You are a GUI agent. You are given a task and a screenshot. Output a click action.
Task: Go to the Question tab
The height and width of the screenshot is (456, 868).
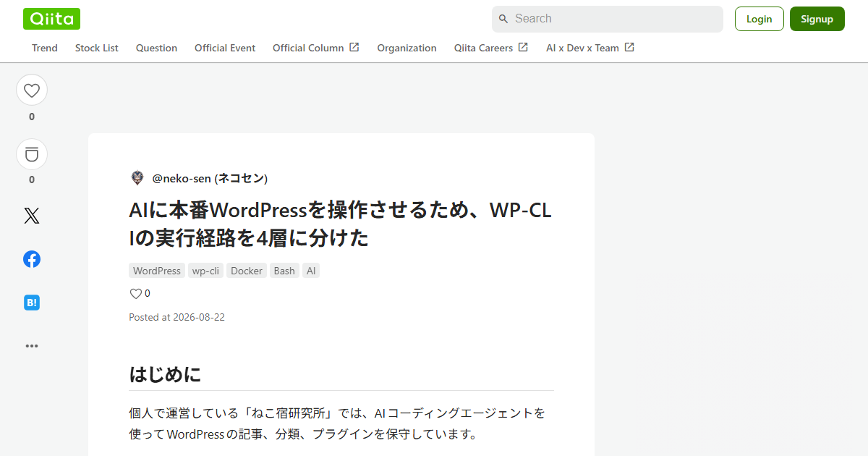point(156,48)
